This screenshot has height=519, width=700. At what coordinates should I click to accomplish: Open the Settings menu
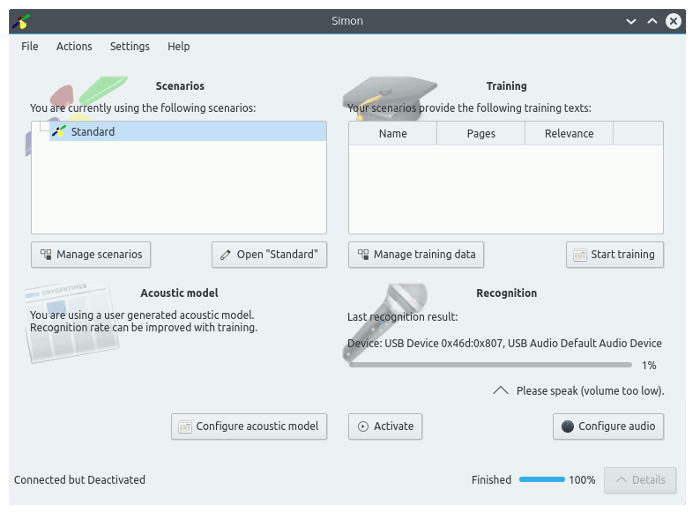[x=129, y=46]
